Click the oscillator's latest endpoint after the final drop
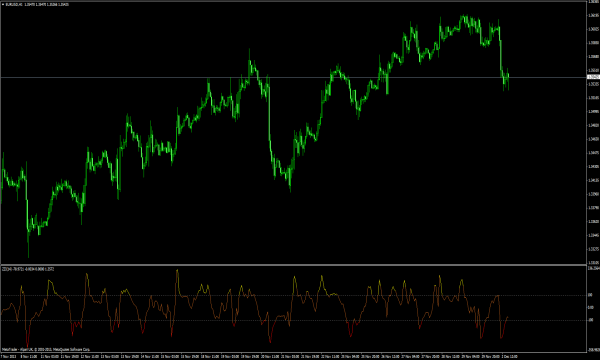Viewport: 600px width, 360px height. (x=507, y=317)
